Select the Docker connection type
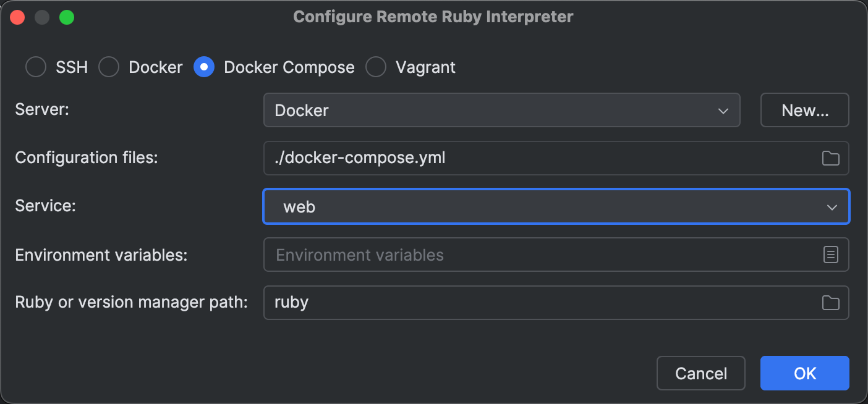This screenshot has width=868, height=404. click(x=109, y=67)
